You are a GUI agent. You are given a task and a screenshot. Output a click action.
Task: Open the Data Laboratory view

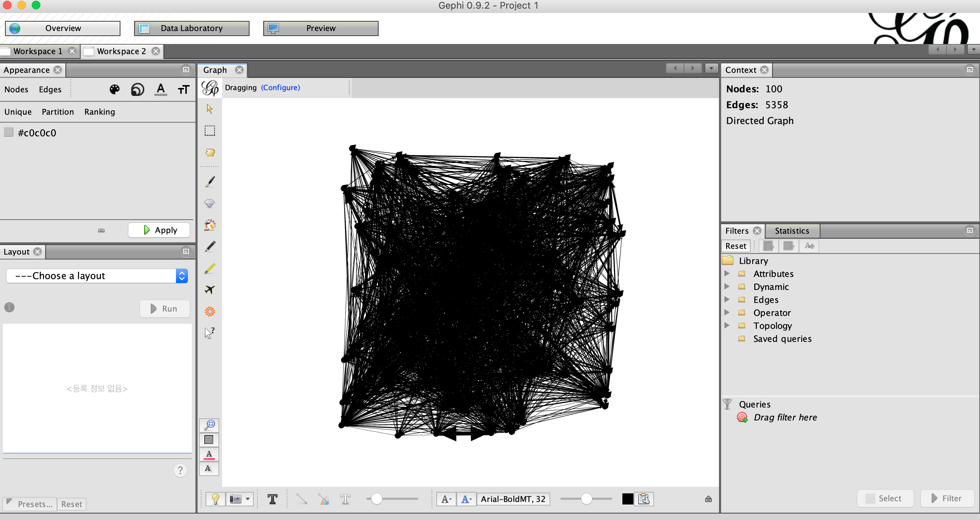(x=191, y=28)
